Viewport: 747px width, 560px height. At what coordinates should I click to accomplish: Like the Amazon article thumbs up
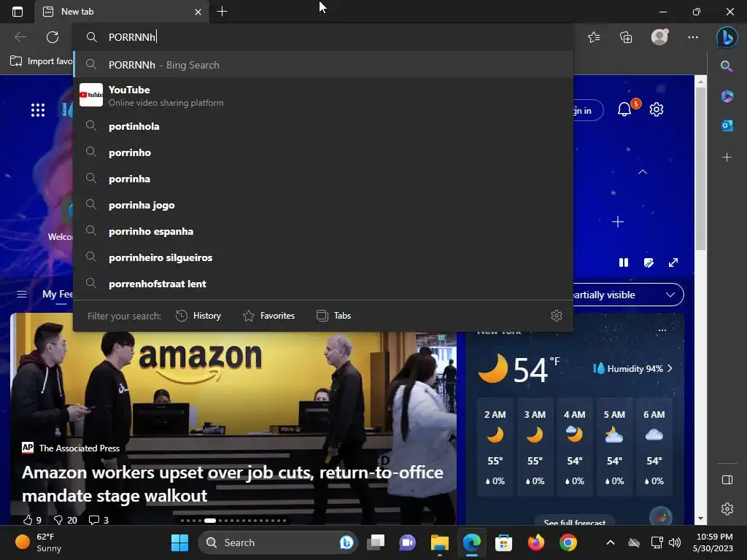pos(32,520)
